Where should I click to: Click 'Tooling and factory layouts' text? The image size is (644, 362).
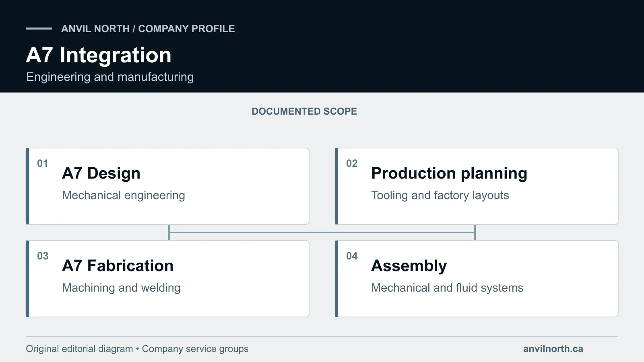440,195
